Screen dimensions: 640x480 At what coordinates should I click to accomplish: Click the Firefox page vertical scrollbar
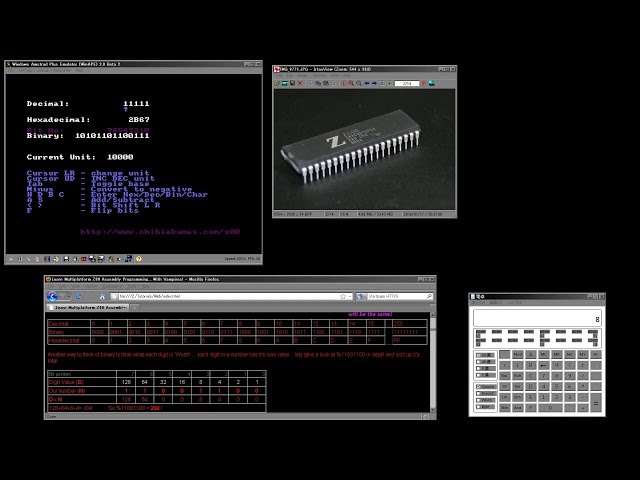pyautogui.click(x=433, y=362)
